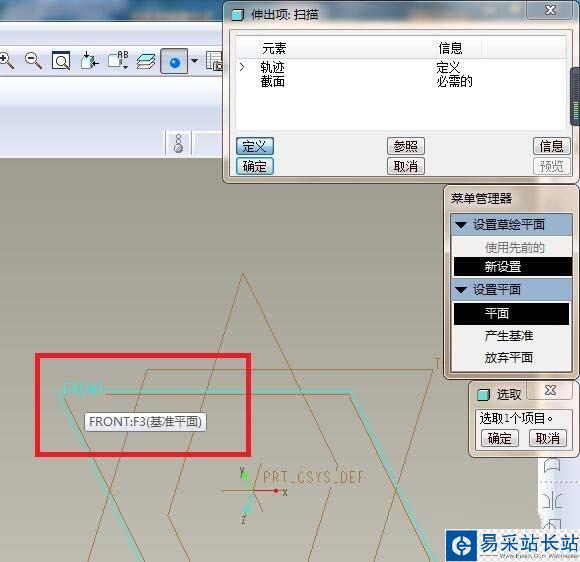Image resolution: width=580 pixels, height=562 pixels.
Task: Click the zoom out magnifier icon
Action: (x=33, y=60)
